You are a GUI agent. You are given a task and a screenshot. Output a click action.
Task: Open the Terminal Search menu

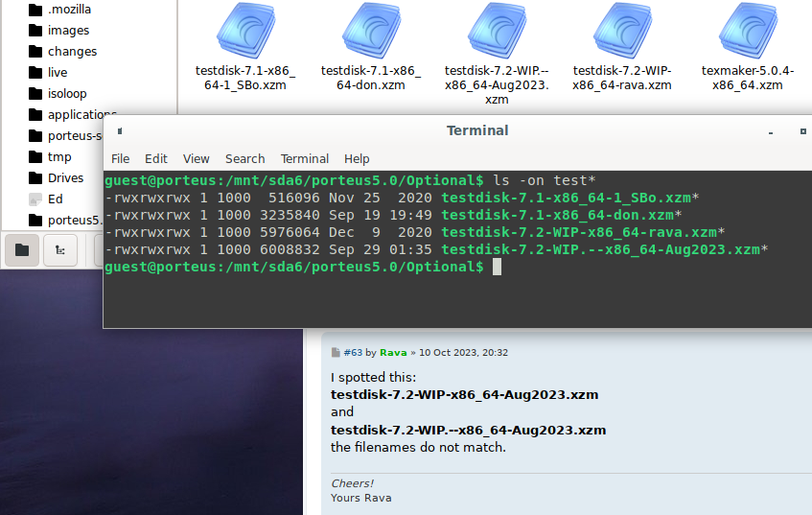(x=245, y=159)
